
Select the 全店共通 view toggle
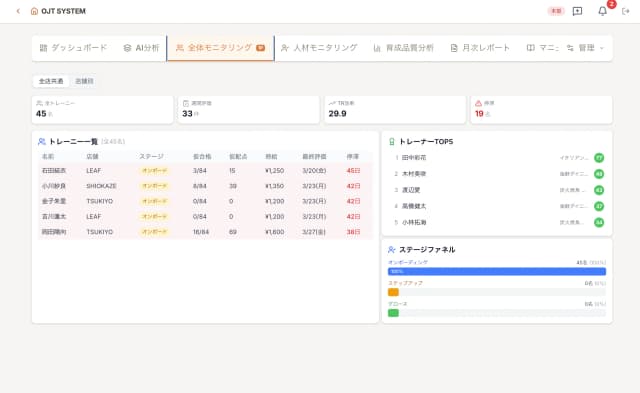51,81
